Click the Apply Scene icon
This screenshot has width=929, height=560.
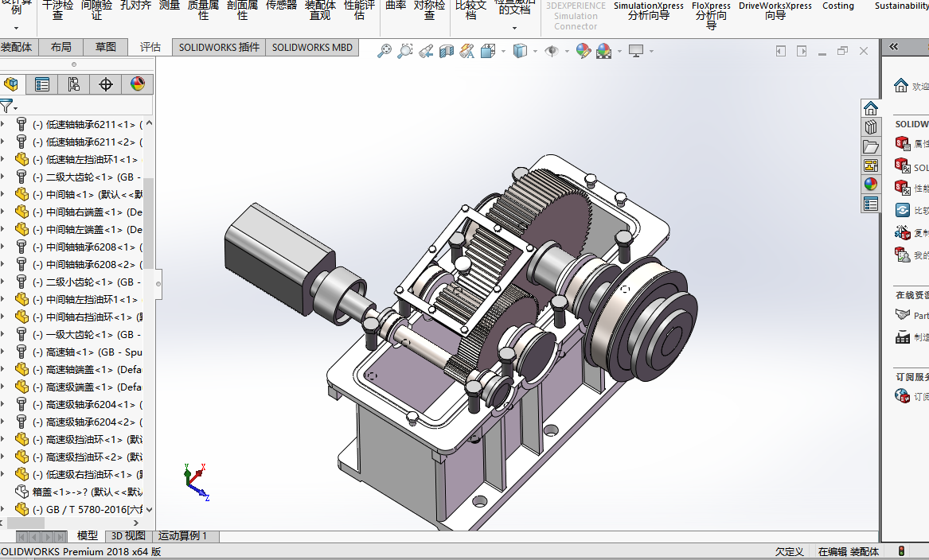click(603, 52)
